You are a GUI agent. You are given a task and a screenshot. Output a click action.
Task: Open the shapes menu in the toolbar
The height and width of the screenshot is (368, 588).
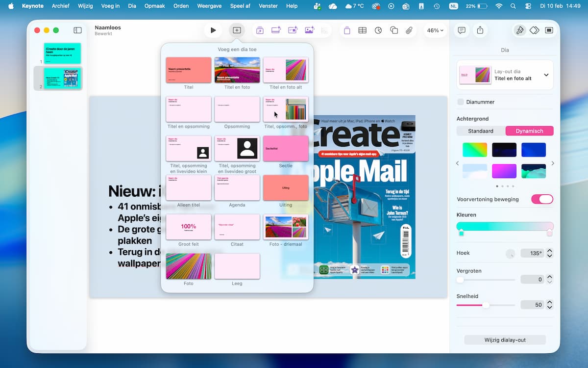(394, 30)
